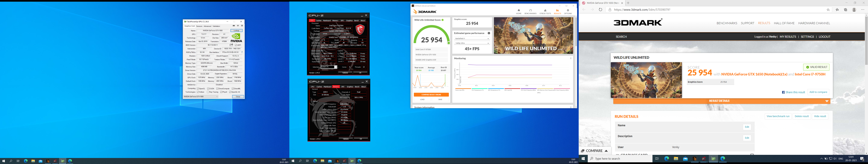Open the SPD tab in lower CPU-Z window
Screen dimensions: 868x164
pyautogui.click(x=343, y=87)
